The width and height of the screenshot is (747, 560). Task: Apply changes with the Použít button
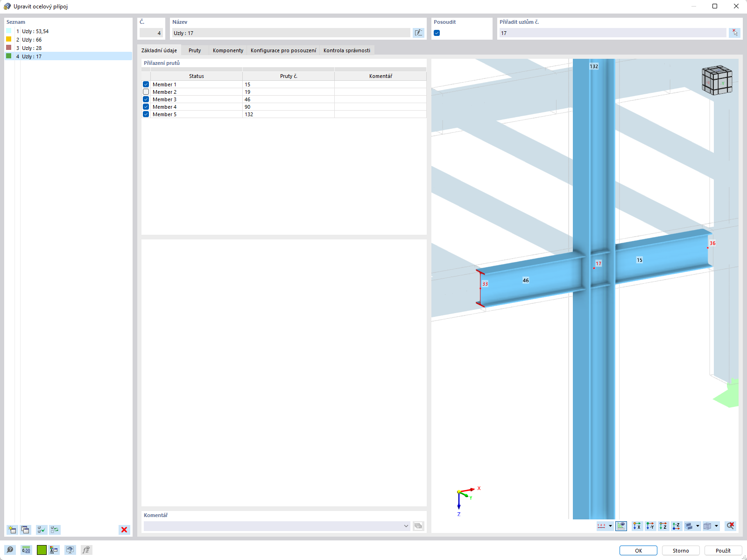723,550
